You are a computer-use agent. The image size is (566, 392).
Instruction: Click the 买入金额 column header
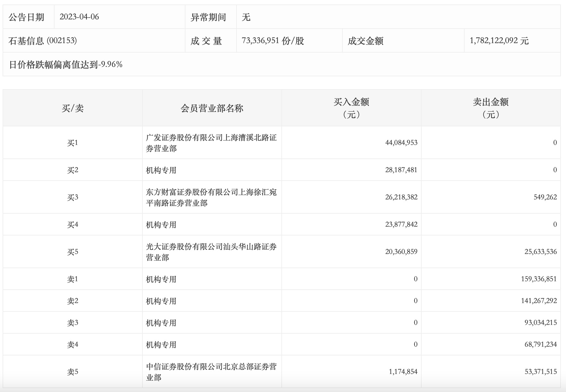(351, 108)
